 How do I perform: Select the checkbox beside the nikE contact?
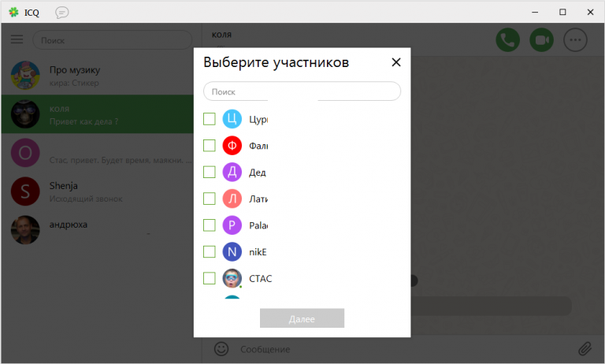(210, 251)
